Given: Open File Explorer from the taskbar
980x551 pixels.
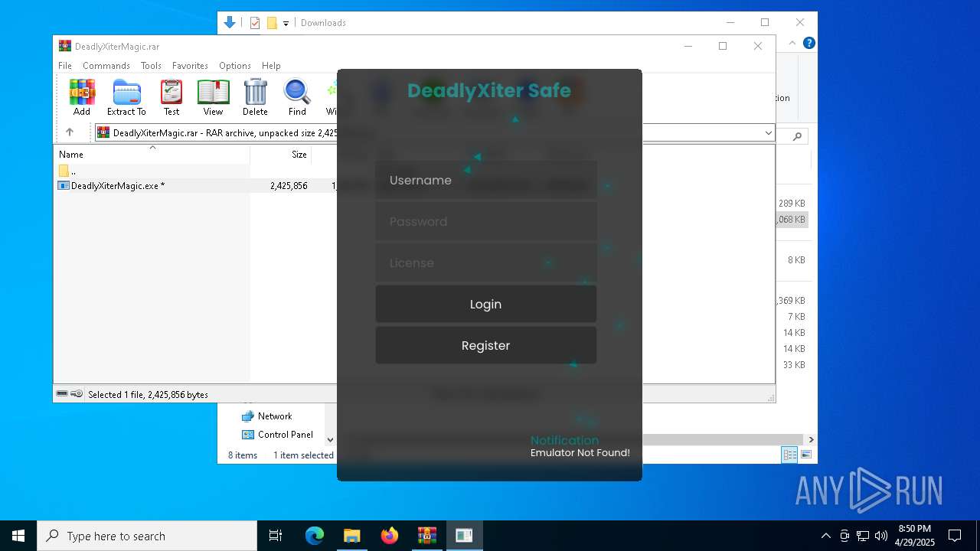Looking at the screenshot, I should 352,536.
